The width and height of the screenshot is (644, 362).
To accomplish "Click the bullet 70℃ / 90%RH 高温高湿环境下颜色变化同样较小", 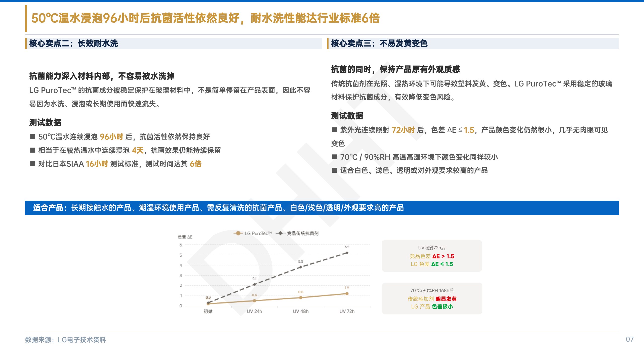I will pyautogui.click(x=415, y=157).
